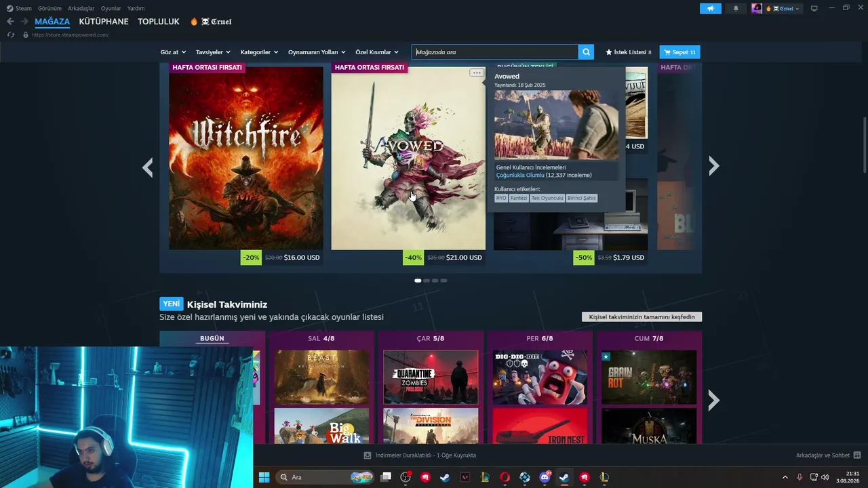Click the magnifier search button in store
The image size is (868, 488).
click(587, 52)
